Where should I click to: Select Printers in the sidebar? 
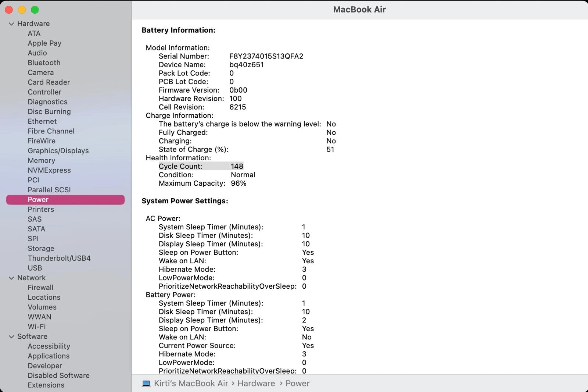pyautogui.click(x=41, y=209)
